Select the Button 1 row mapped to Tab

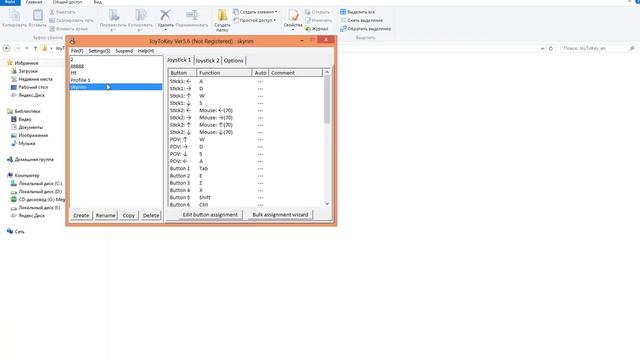pyautogui.click(x=246, y=169)
